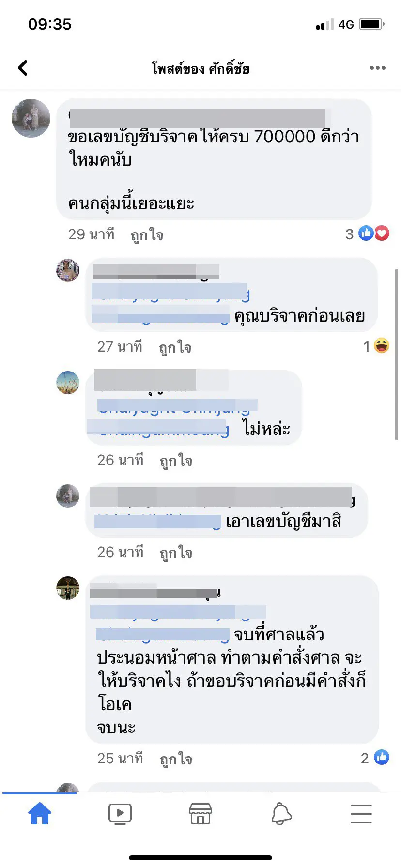Image resolution: width=401 pixels, height=868 pixels.
Task: Like the reply posted 25 minutes ago
Action: [176, 759]
